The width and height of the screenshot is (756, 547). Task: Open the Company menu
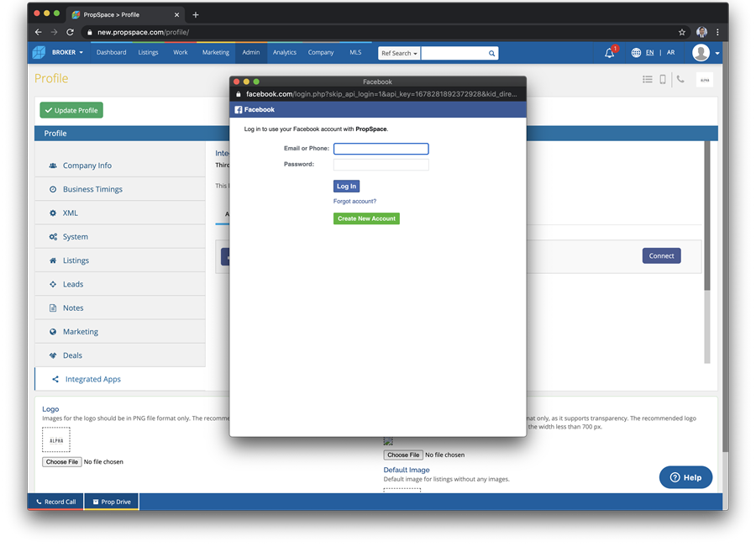tap(321, 52)
